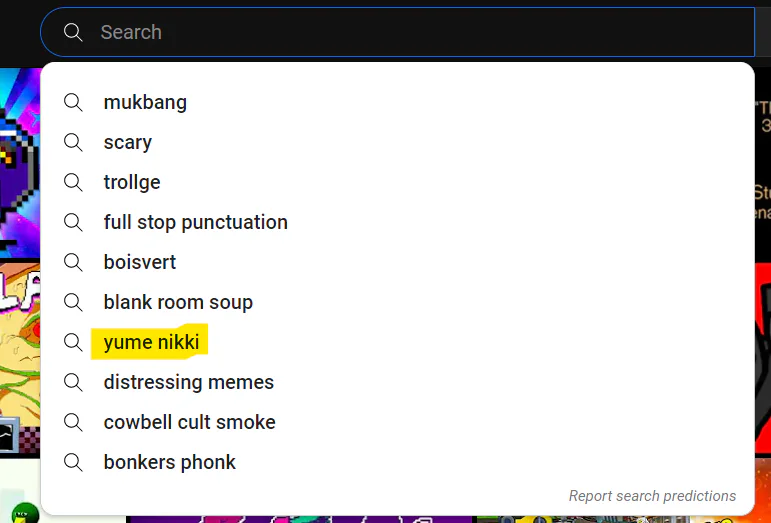Viewport: 771px width, 523px height.
Task: Select blank room soup suggestion
Action: [x=178, y=302]
